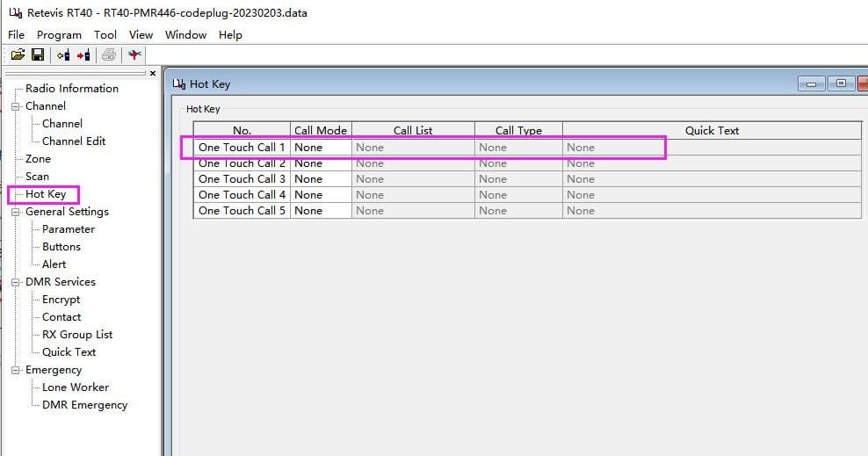Collapse the DMR Services tree node
Image resolution: width=868 pixels, height=456 pixels.
click(15, 282)
